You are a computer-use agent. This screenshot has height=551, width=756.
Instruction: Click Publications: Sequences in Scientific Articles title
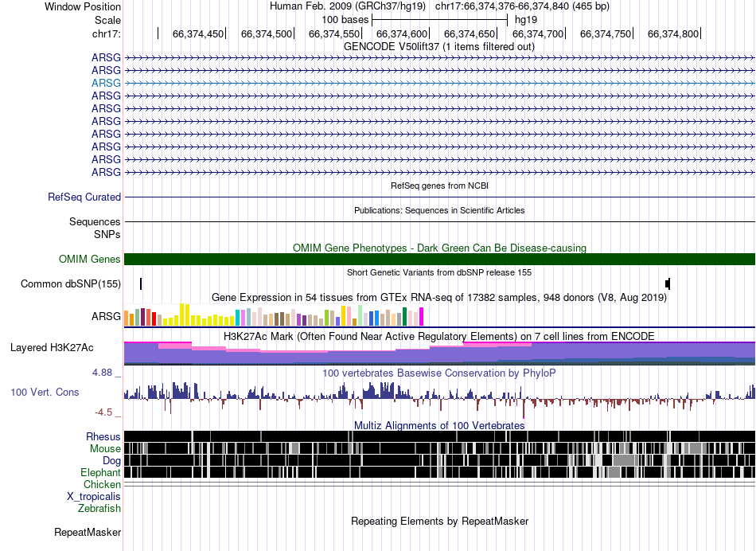(x=439, y=210)
